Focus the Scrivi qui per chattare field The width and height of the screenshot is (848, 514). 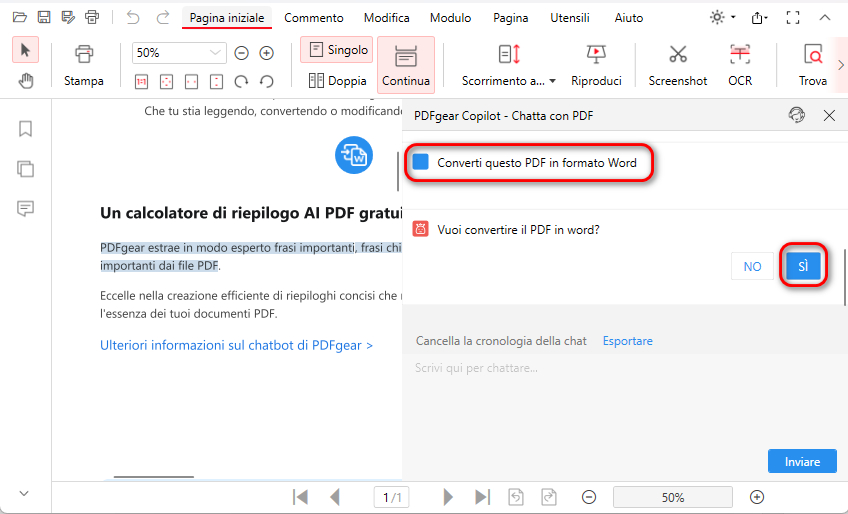coord(625,400)
